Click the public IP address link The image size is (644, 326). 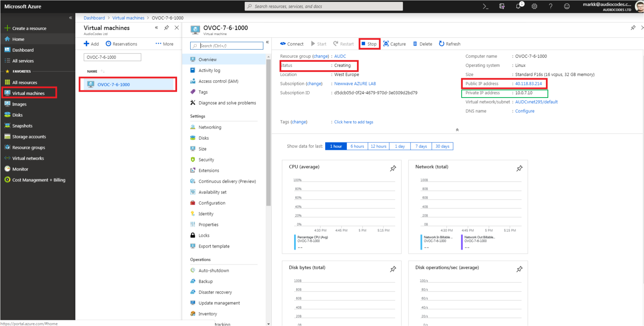pos(528,84)
